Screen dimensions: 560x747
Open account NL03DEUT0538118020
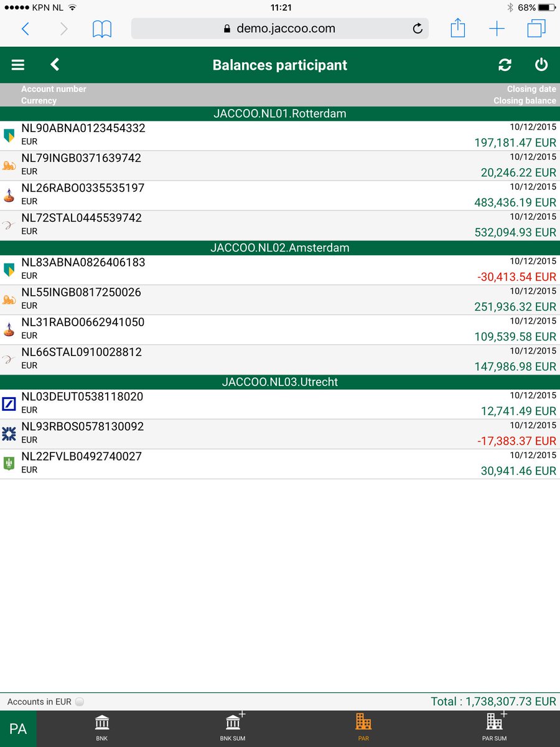[280, 405]
